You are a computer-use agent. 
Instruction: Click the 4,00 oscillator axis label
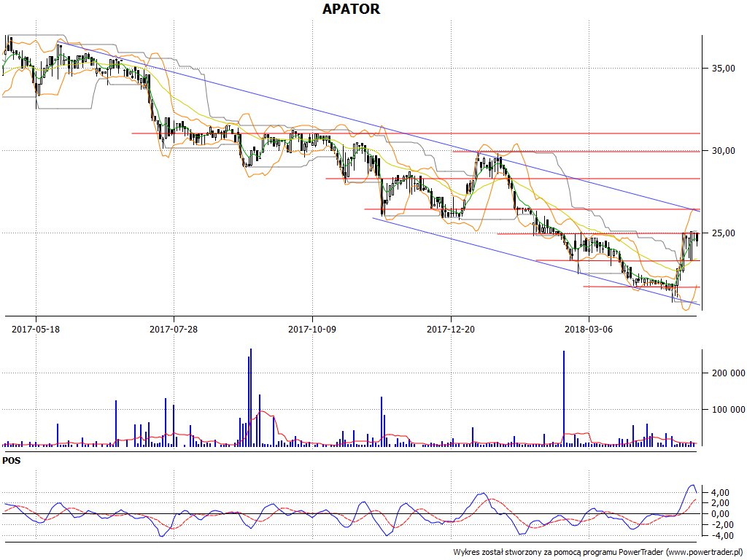[719, 492]
